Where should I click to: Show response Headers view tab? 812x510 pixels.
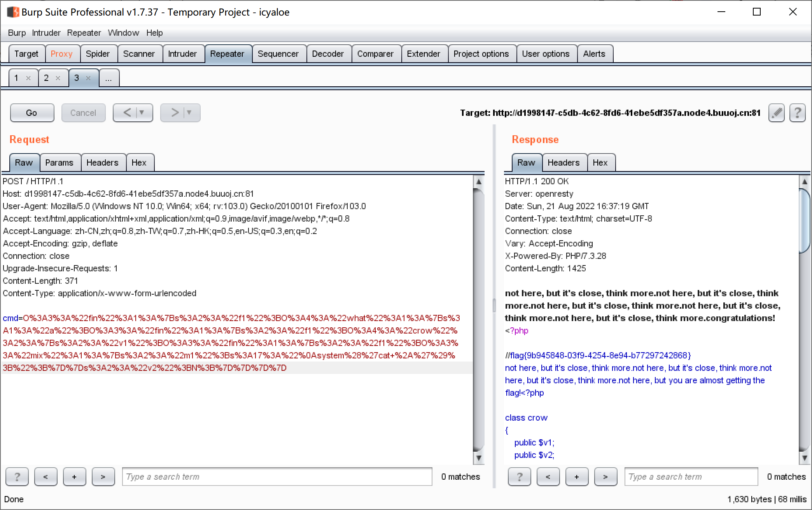click(563, 162)
